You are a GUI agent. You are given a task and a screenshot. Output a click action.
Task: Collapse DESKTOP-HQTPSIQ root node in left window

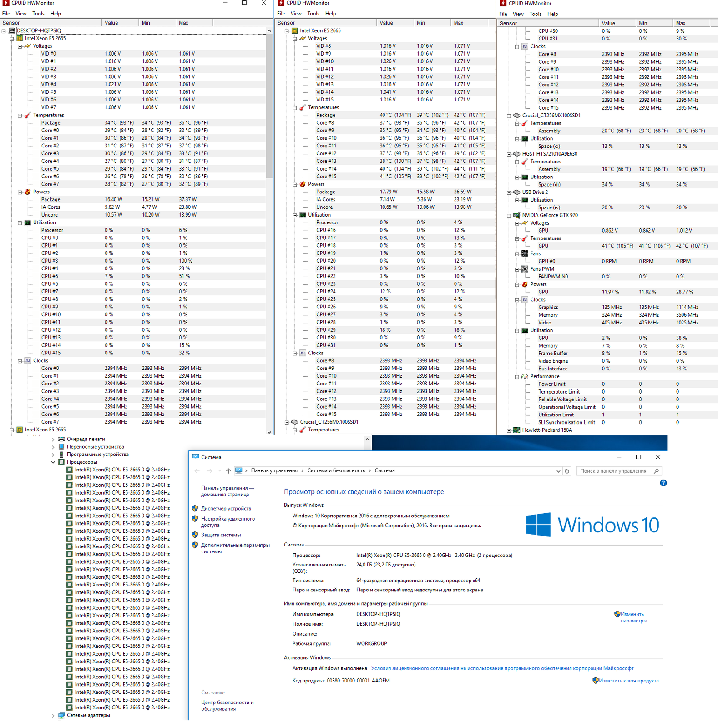4,31
